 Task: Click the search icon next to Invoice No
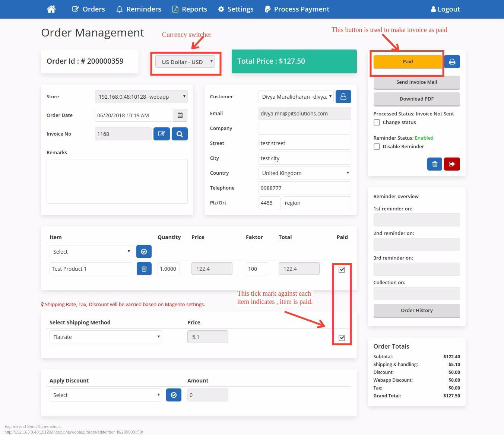tap(180, 134)
